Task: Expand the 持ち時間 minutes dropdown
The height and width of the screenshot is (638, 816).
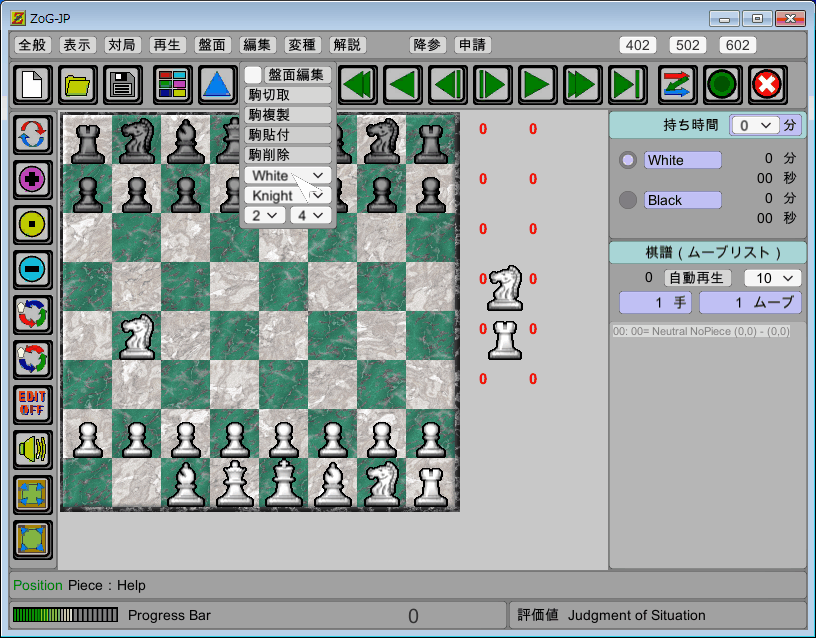Action: [754, 125]
